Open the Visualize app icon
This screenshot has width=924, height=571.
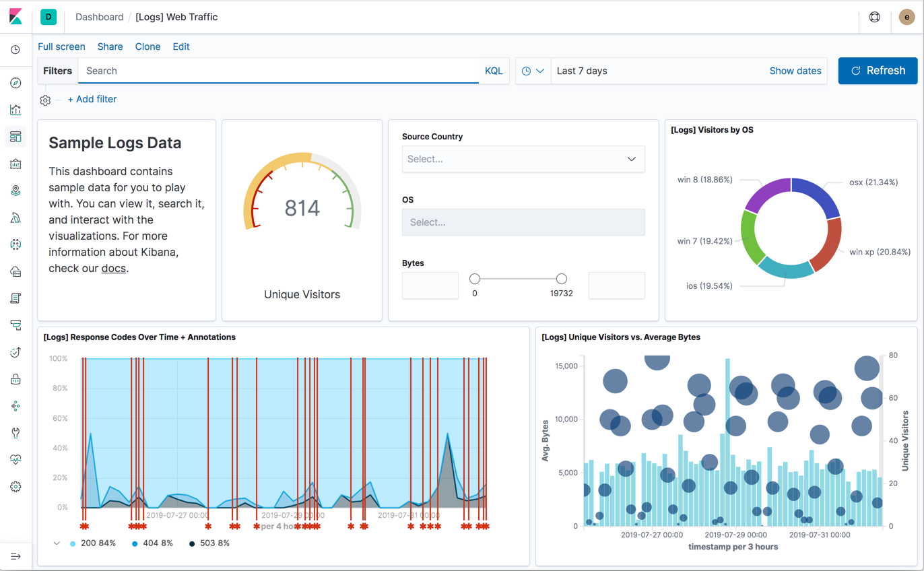15,110
